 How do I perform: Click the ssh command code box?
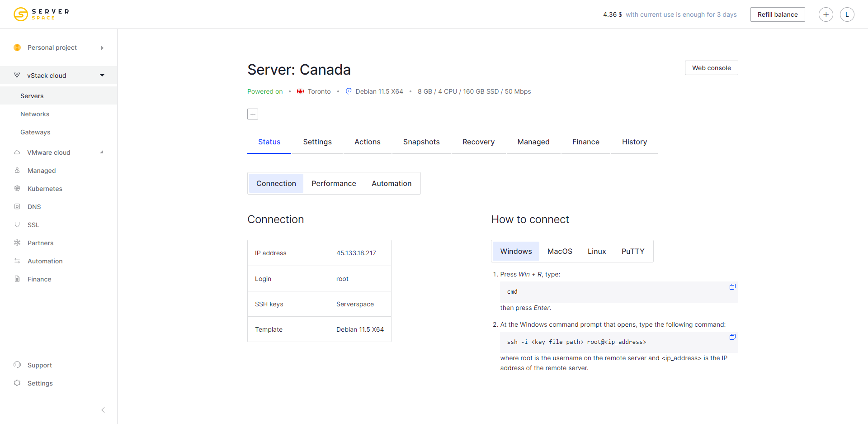(x=619, y=342)
